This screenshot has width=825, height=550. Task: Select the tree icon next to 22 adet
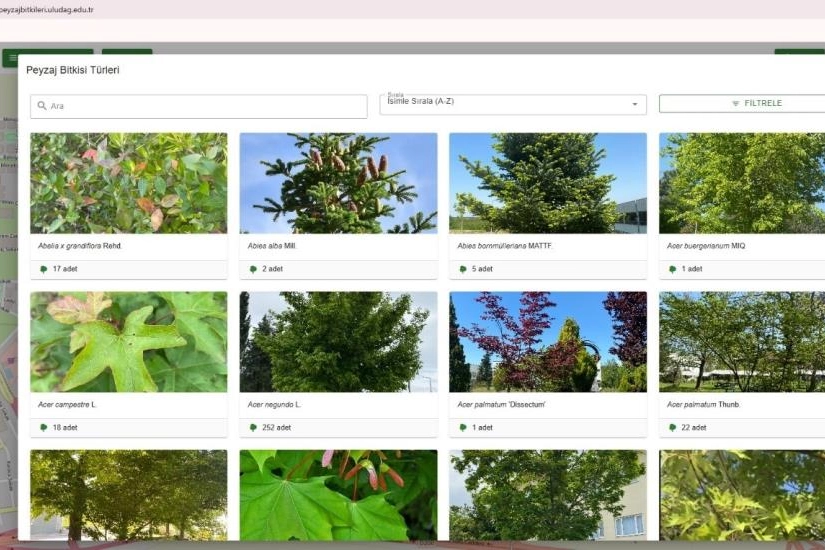click(x=673, y=427)
